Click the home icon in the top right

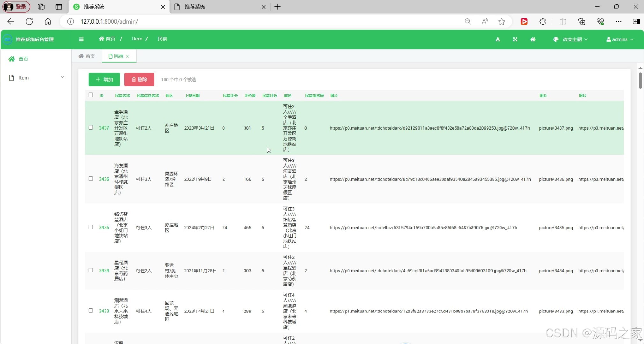click(533, 39)
